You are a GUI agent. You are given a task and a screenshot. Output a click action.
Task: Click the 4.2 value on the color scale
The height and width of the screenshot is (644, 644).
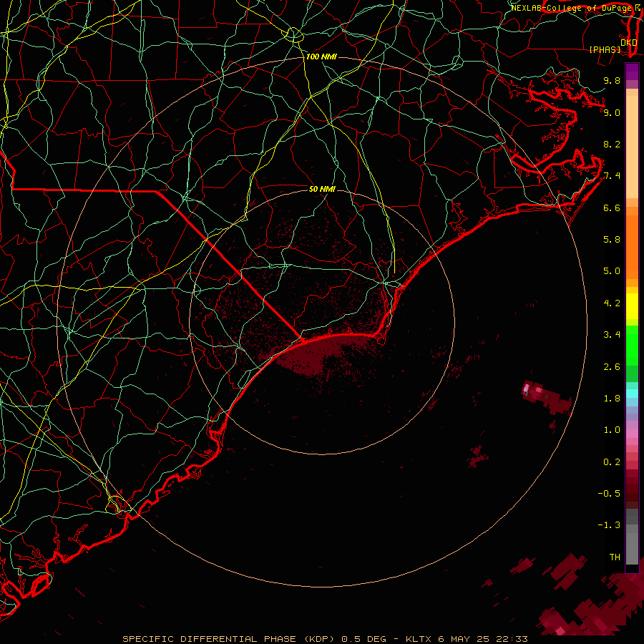point(612,303)
